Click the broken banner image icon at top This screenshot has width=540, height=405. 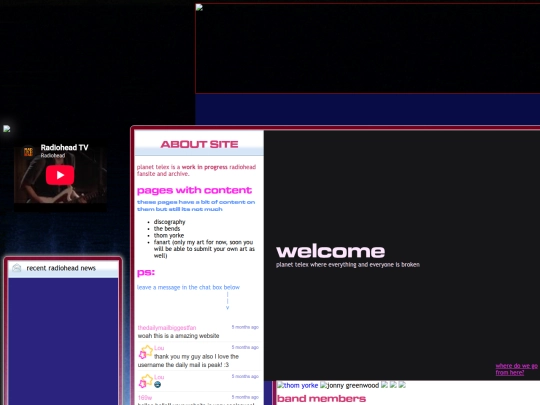[x=199, y=7]
